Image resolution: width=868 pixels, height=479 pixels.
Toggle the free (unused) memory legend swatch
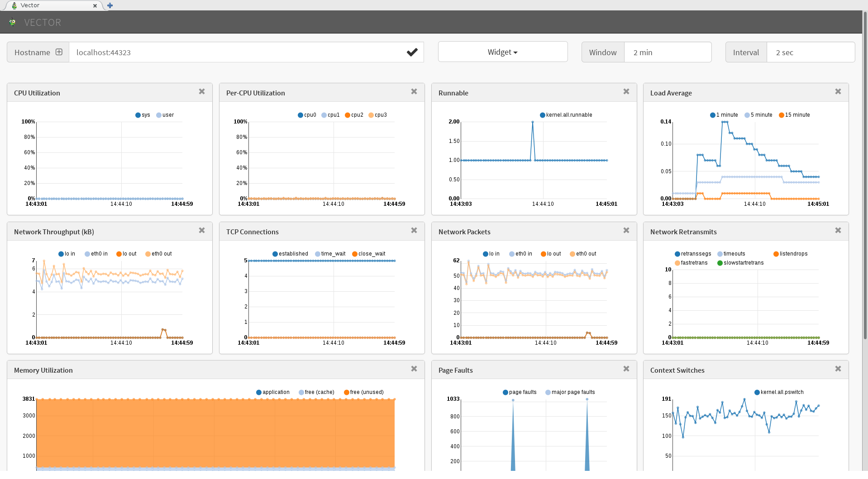click(347, 393)
